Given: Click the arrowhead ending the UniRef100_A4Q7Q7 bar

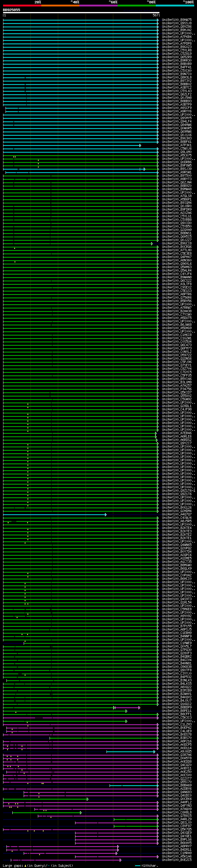Looking at the screenshot, I should (106, 515).
